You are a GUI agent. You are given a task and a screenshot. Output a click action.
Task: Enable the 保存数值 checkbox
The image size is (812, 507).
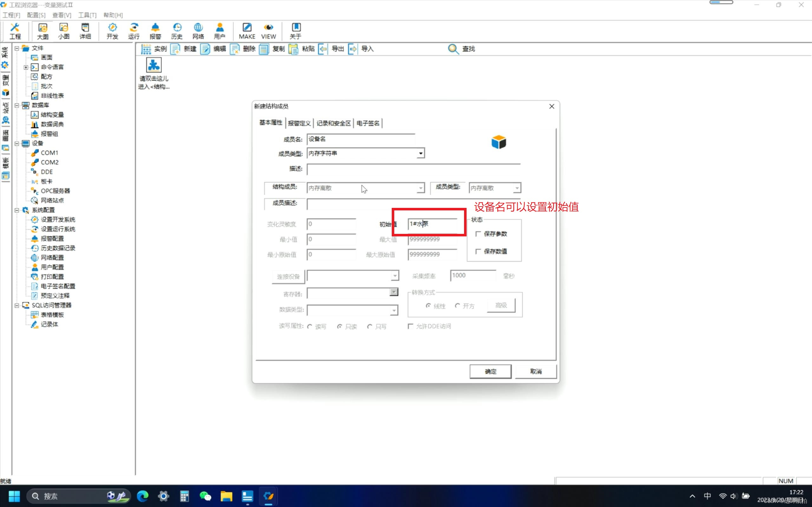pos(478,251)
